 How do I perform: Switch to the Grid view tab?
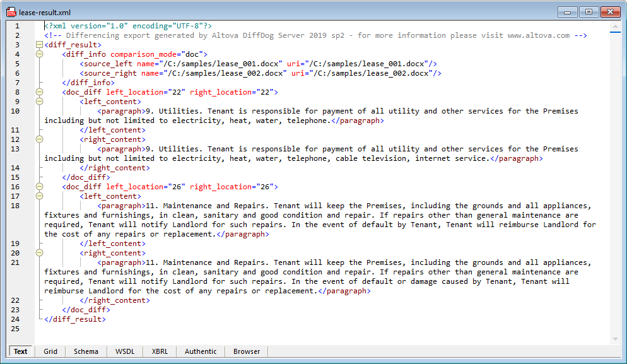pos(50,351)
